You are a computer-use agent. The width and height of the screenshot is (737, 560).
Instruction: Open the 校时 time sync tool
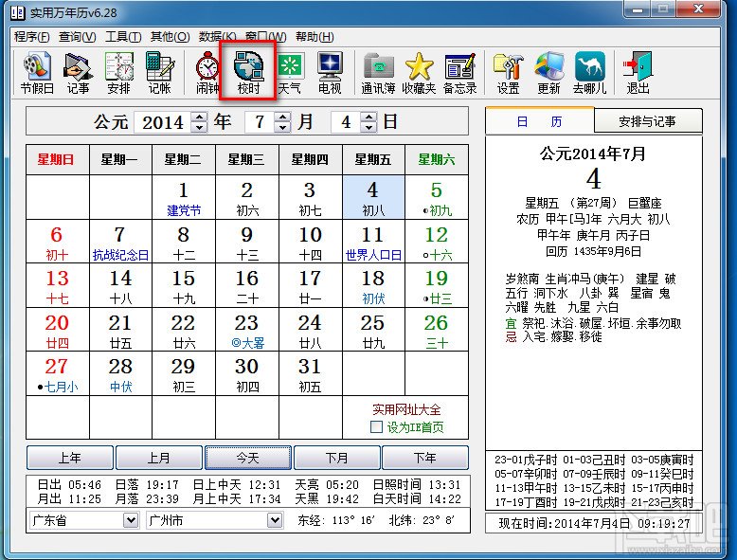(248, 73)
